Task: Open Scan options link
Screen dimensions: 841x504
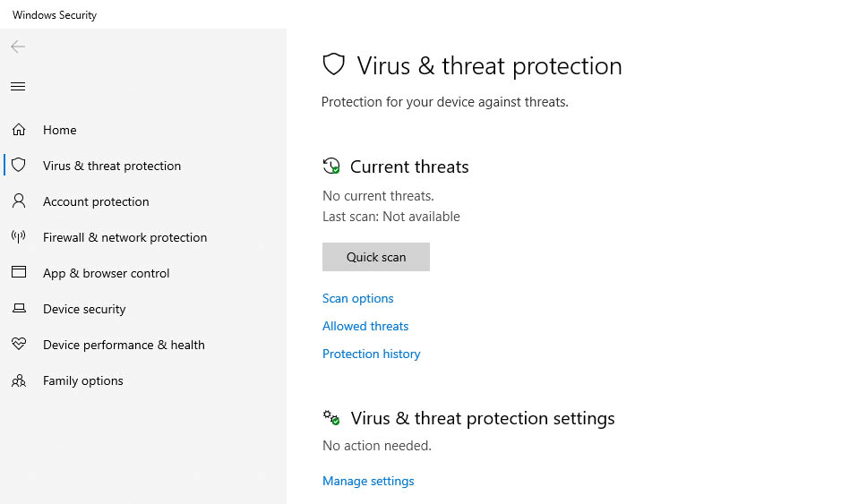Action: point(358,298)
